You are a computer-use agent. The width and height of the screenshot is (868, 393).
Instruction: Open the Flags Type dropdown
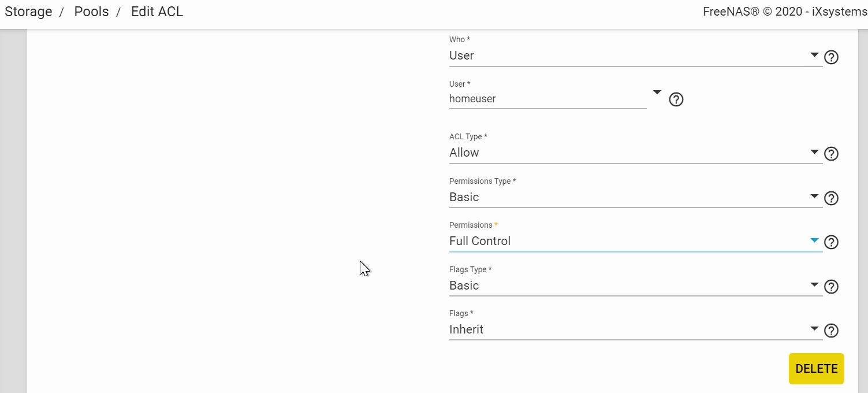636,286
